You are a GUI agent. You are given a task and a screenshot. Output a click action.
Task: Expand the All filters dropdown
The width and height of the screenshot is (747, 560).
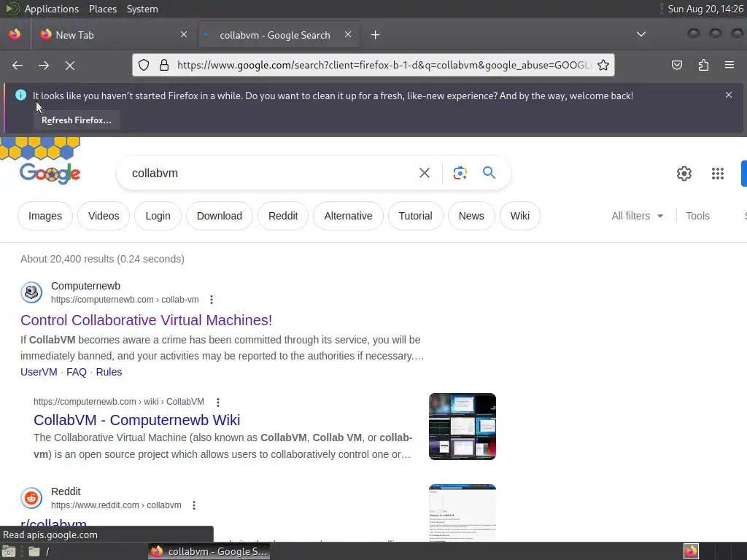(638, 216)
